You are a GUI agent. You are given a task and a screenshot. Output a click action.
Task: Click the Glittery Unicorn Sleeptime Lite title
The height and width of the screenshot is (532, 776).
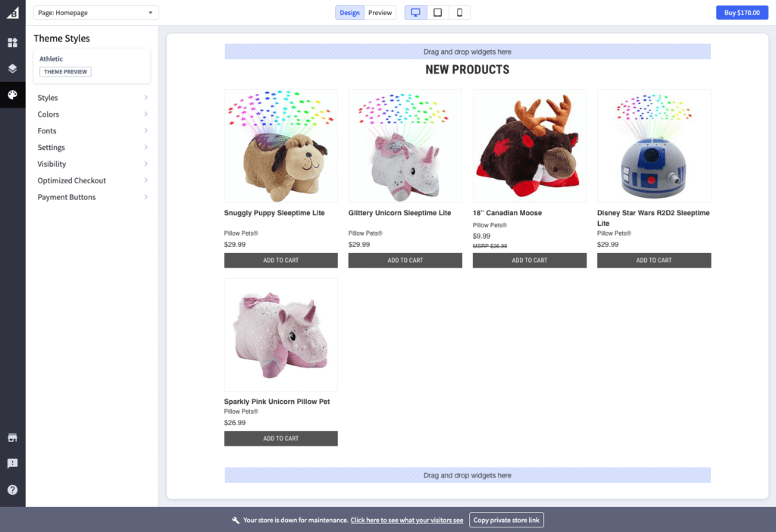coord(399,213)
